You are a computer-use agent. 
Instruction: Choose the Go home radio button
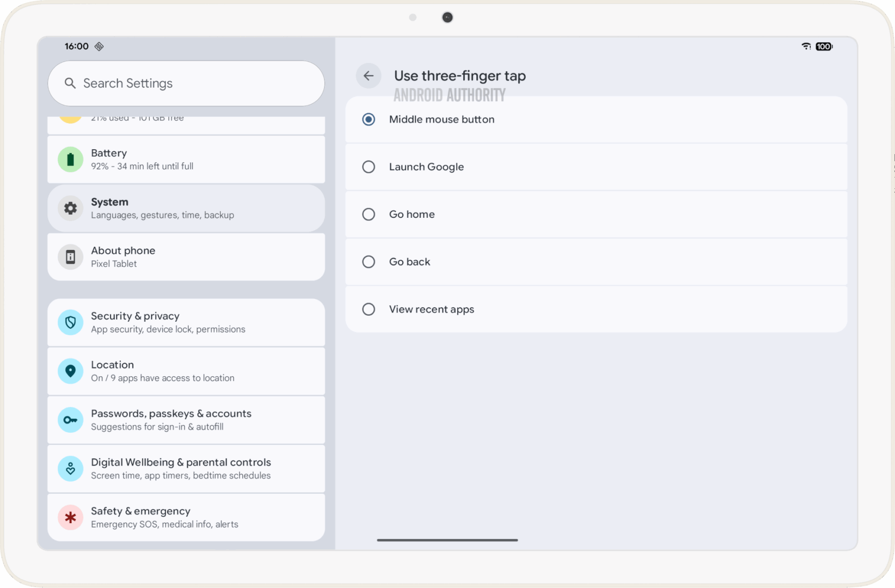369,215
